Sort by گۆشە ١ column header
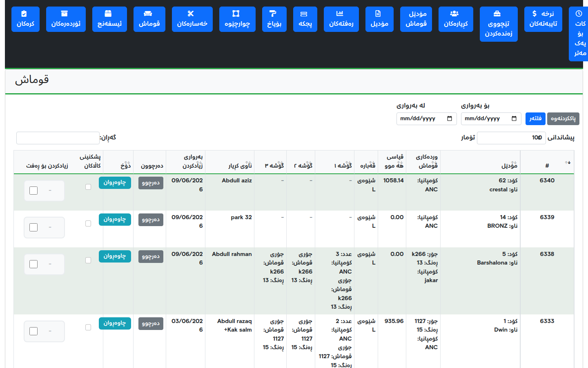Image resolution: width=588 pixels, height=368 pixels. (335, 162)
